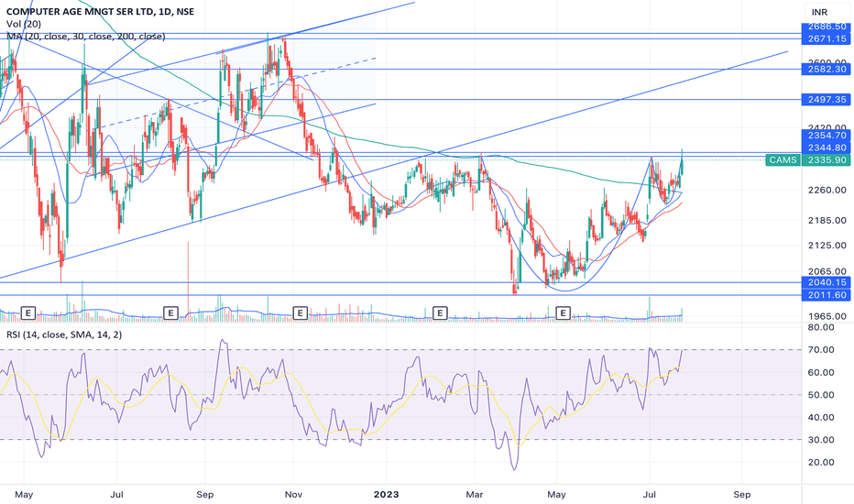Click the Jul label under 2023 on the time axis

coord(650,495)
